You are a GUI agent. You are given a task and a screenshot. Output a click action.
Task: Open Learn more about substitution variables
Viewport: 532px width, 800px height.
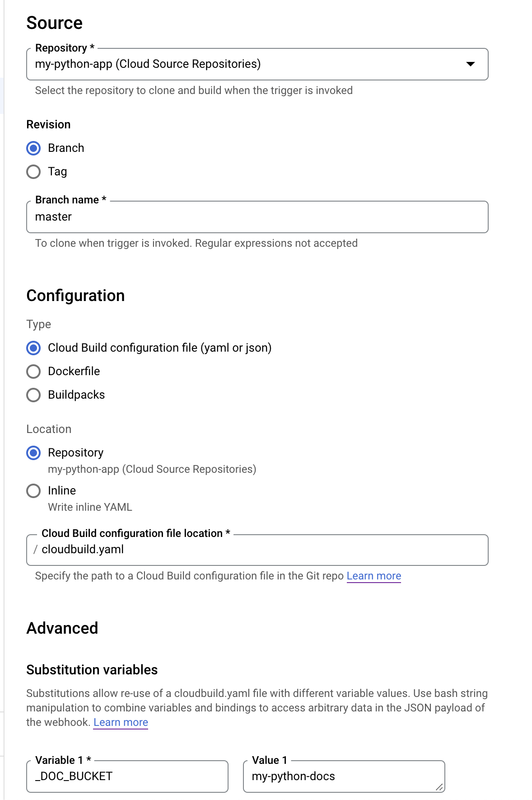click(120, 722)
